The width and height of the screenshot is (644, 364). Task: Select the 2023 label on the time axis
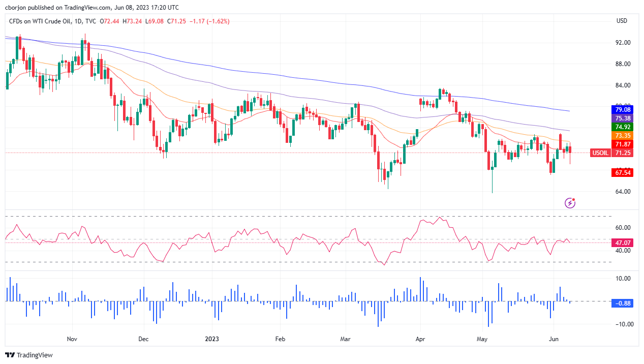[212, 339]
